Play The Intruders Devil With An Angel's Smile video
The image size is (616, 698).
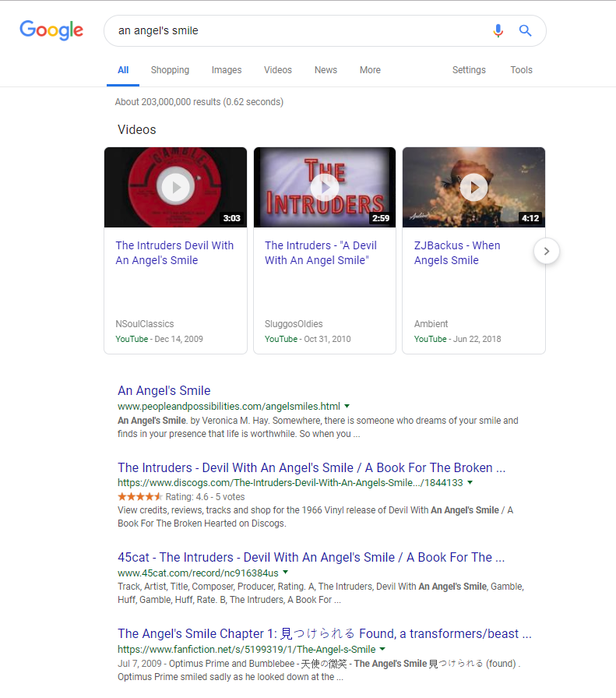pos(175,188)
